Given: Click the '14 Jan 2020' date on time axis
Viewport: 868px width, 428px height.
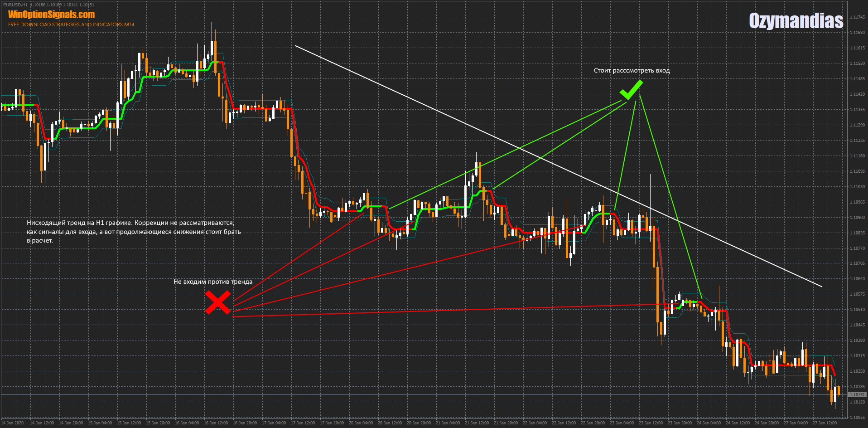Looking at the screenshot, I should pyautogui.click(x=12, y=423).
